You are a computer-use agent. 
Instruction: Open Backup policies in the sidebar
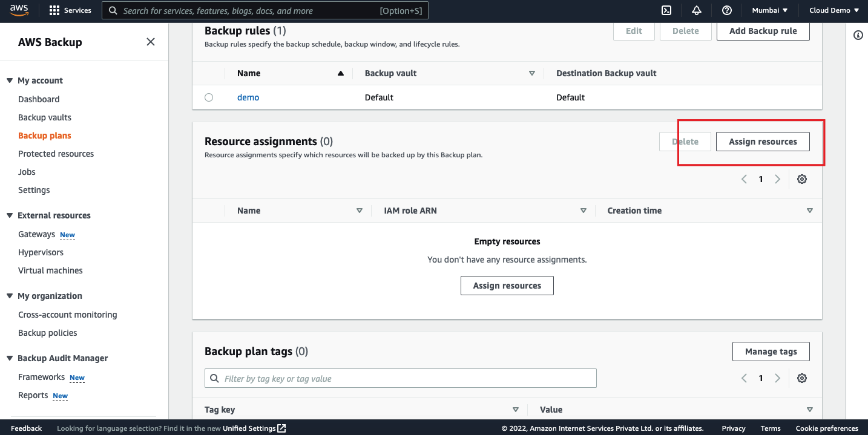pos(47,333)
